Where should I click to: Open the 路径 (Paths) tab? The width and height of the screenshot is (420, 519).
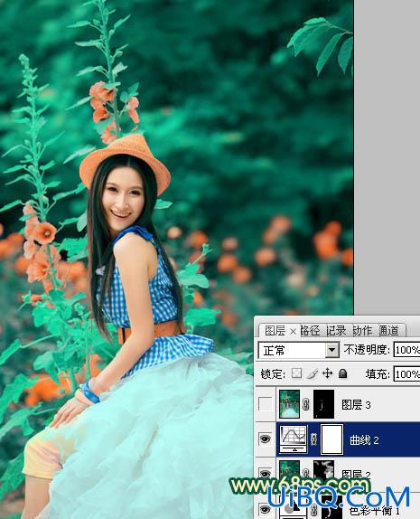(310, 331)
